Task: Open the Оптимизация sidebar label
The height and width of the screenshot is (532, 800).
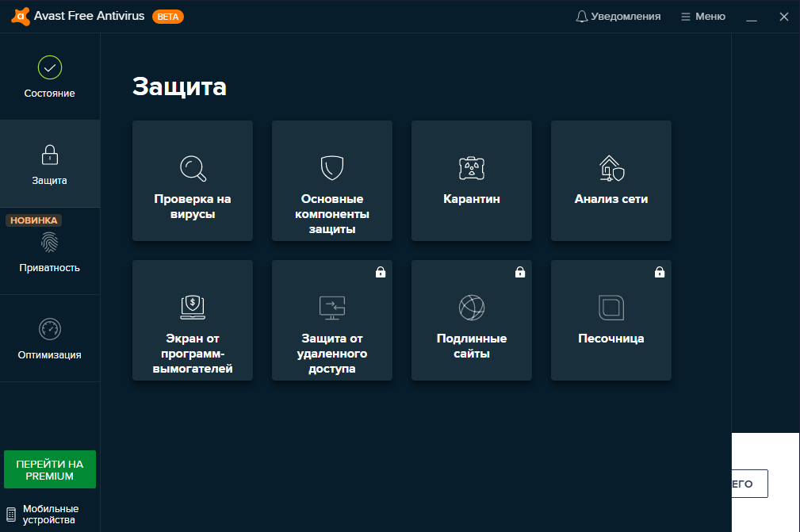Action: pos(49,355)
